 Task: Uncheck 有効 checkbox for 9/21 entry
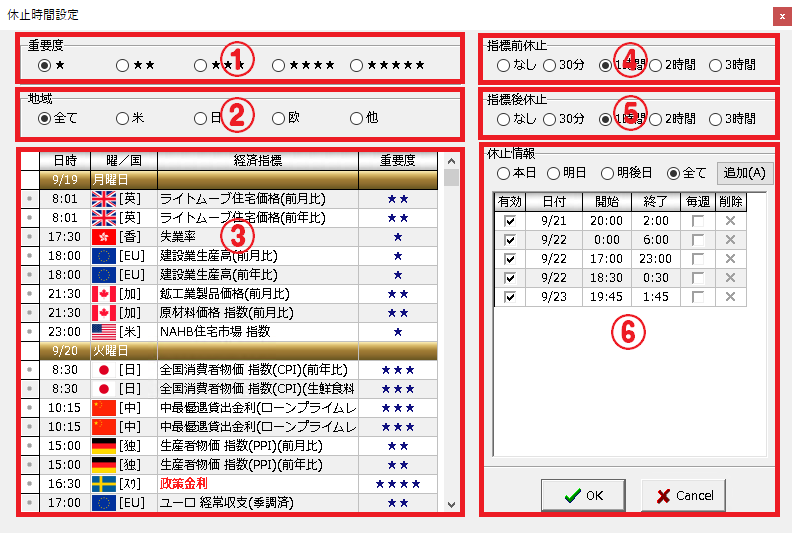(510, 221)
